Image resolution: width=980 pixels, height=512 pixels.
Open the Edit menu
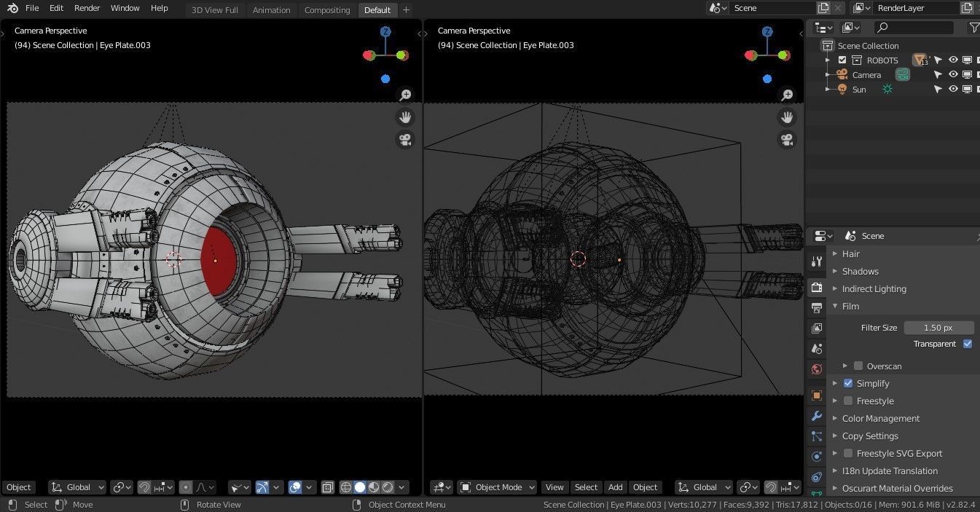point(56,8)
